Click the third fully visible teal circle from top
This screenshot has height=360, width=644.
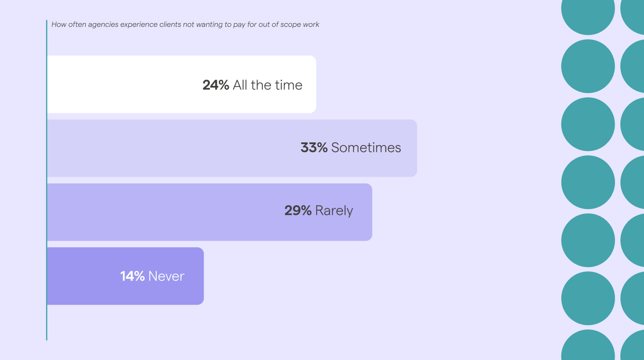588,182
